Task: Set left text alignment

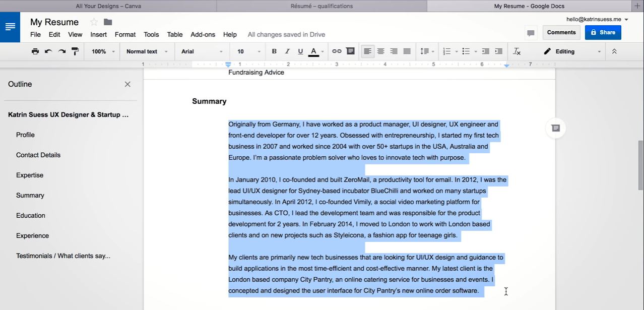Action: 368,51
